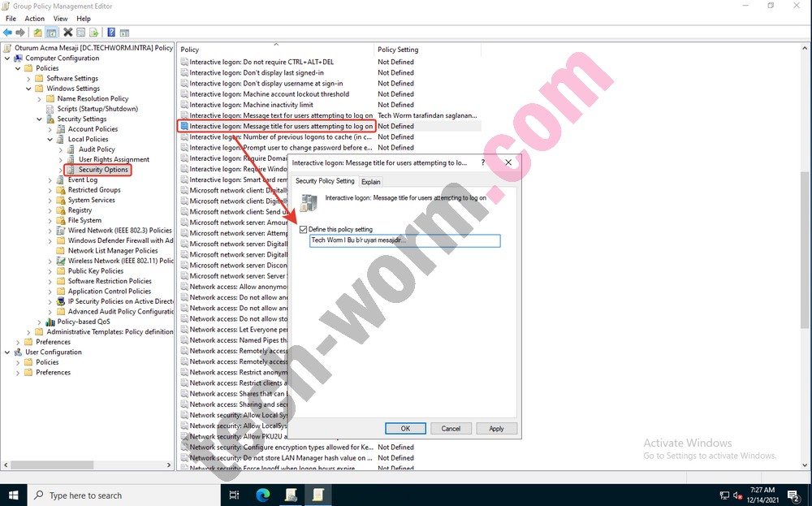Screen dimensions: 812x506
Task: Open Task View from the taskbar
Action: point(235,495)
